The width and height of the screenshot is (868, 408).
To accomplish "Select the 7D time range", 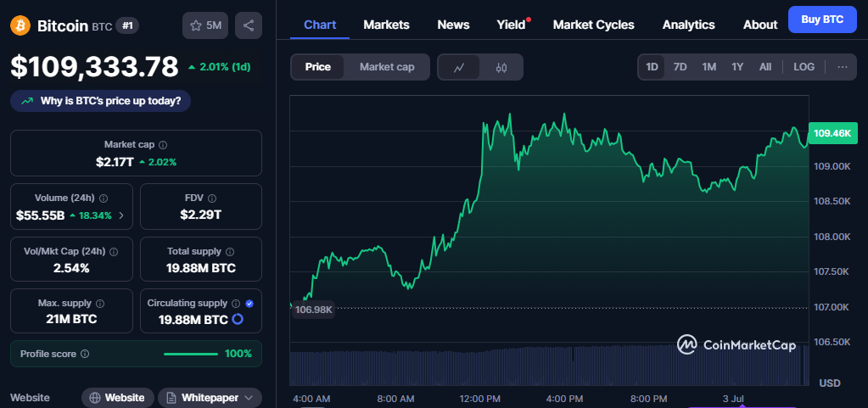I will click(x=680, y=67).
